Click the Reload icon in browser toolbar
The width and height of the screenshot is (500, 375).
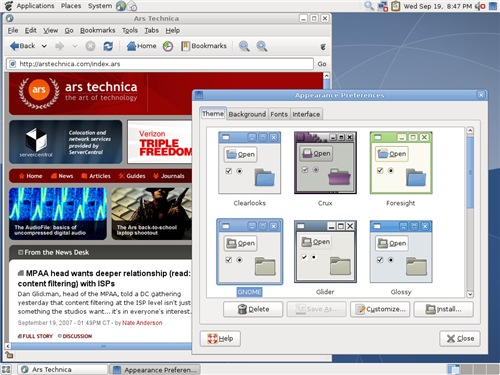pyautogui.click(x=108, y=46)
